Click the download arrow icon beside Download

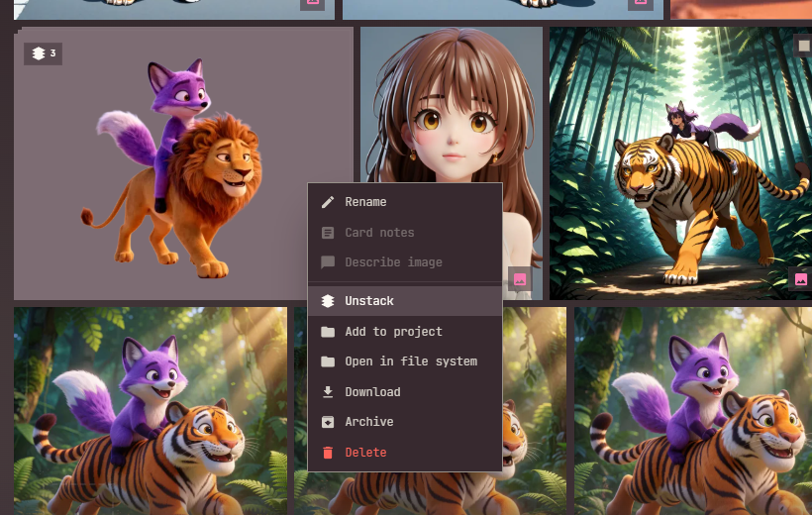coord(328,392)
